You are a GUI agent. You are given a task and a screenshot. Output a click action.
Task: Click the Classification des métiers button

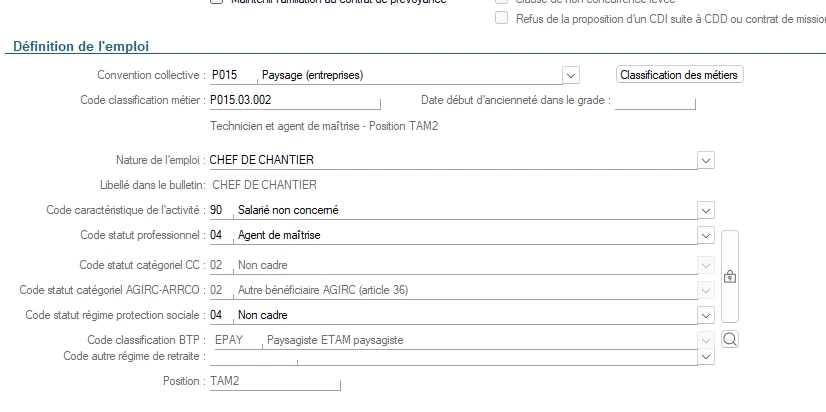point(680,75)
